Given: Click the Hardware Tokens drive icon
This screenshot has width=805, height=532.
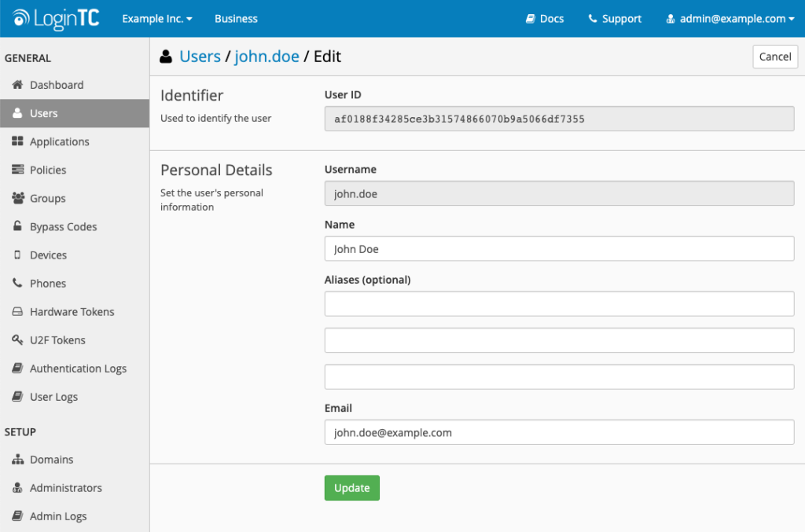Looking at the screenshot, I should (17, 311).
